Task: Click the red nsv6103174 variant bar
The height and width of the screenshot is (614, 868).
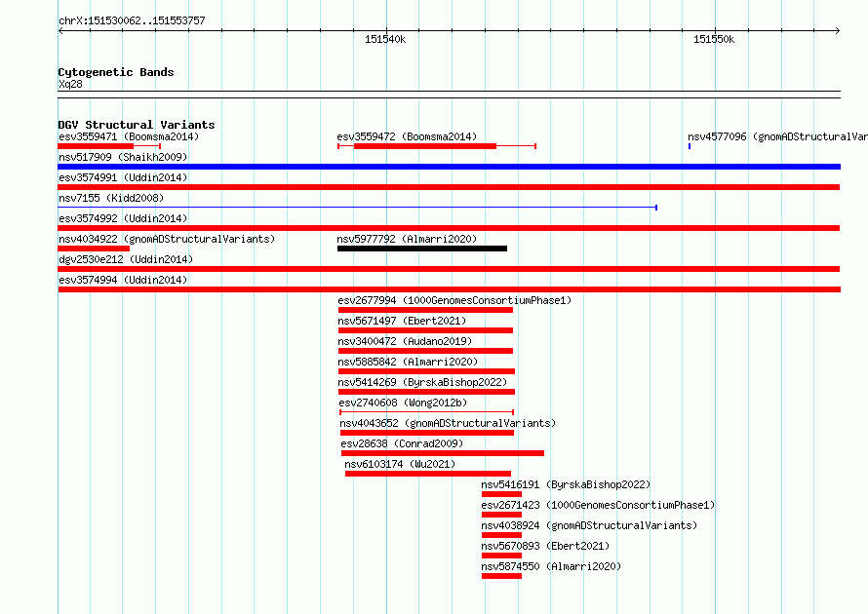Action: point(428,474)
